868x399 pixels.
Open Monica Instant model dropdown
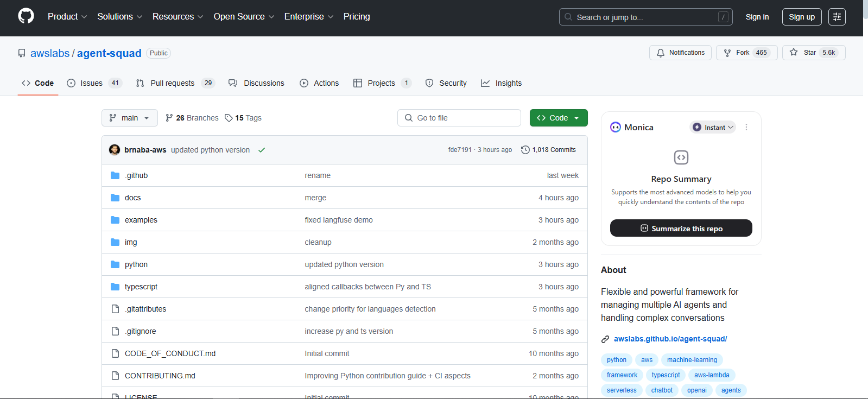[713, 127]
